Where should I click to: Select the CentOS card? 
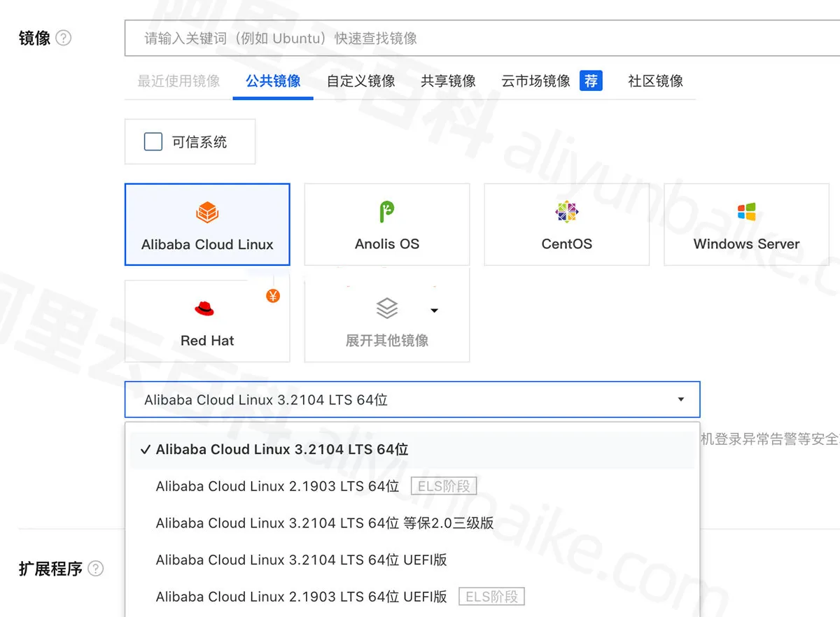pyautogui.click(x=567, y=225)
